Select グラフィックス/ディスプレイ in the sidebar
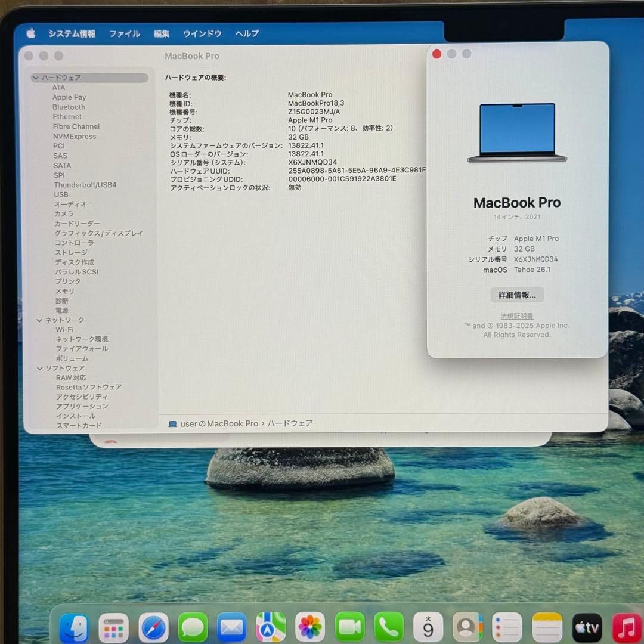 coord(99,233)
